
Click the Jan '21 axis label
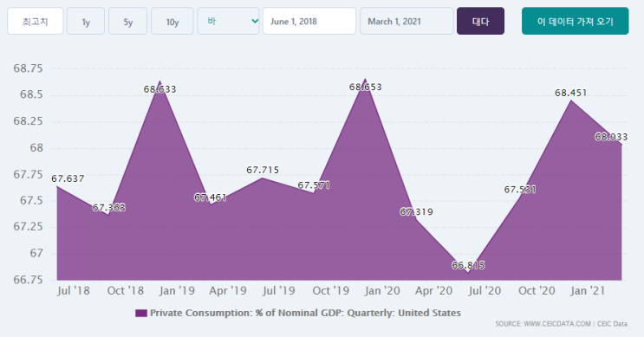point(588,291)
